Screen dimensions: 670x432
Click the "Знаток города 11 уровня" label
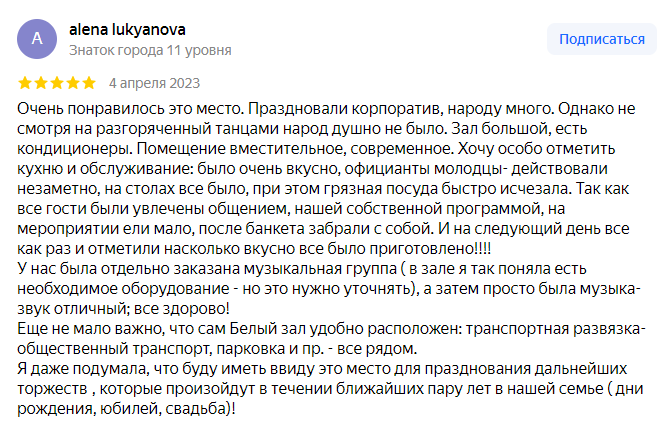click(150, 49)
